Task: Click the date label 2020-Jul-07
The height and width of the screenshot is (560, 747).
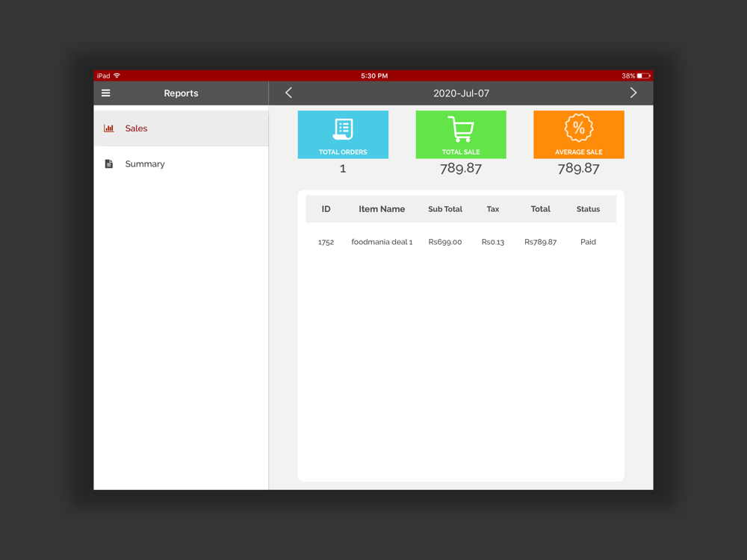Action: 461,93
